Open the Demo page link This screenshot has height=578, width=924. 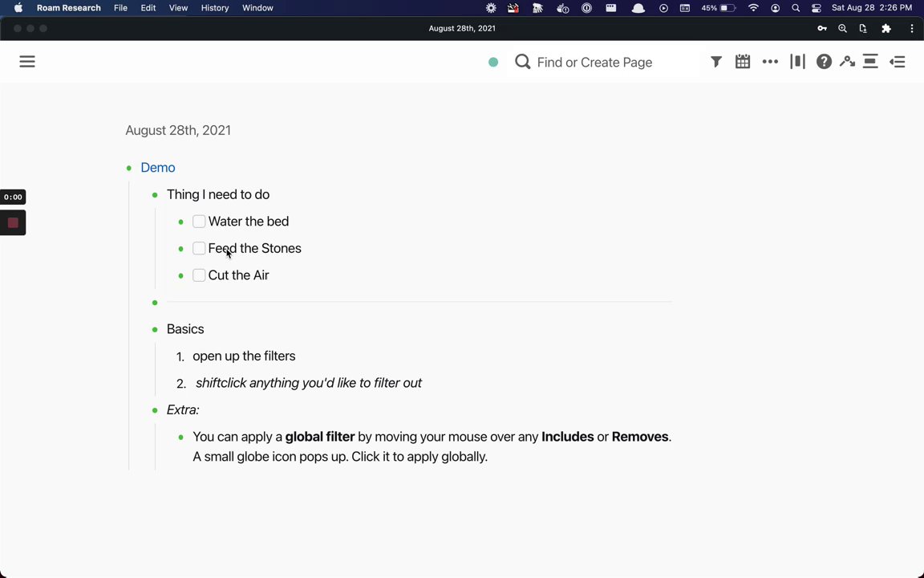click(158, 168)
